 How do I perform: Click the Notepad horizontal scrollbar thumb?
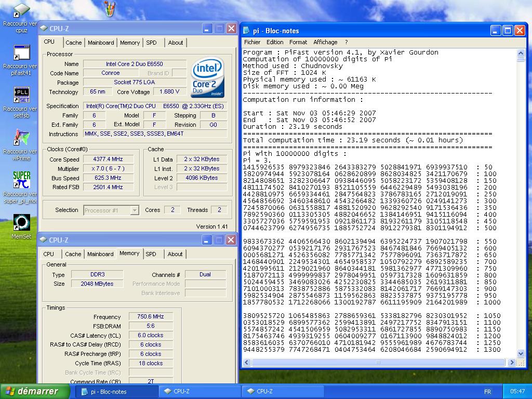378,362
